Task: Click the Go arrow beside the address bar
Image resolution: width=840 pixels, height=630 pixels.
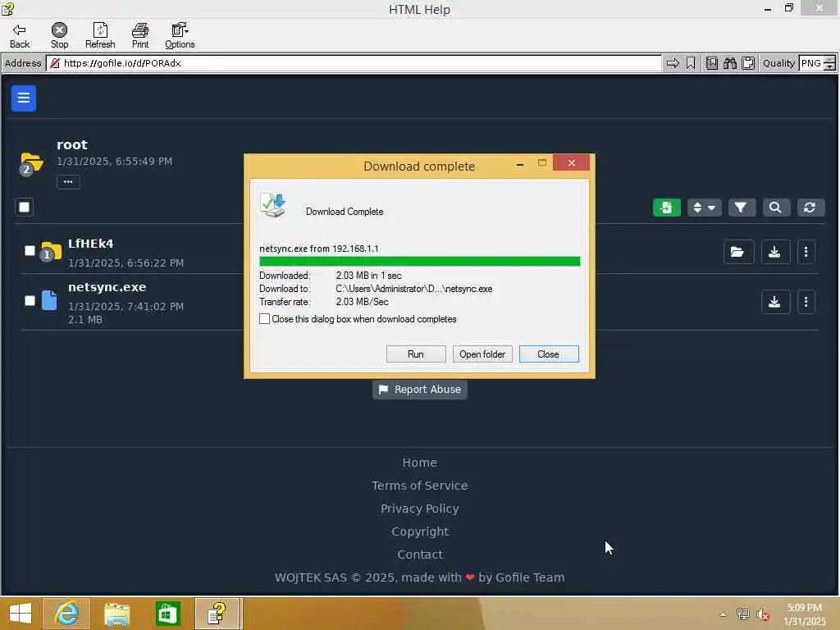Action: [x=673, y=63]
